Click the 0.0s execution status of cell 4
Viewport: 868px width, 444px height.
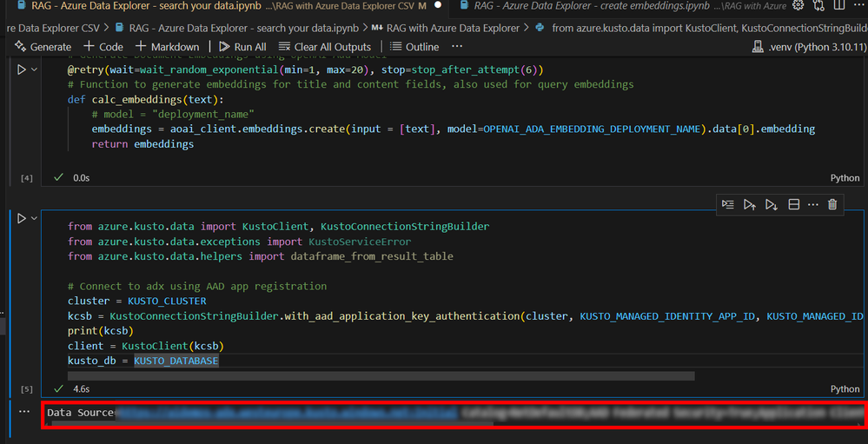(81, 178)
